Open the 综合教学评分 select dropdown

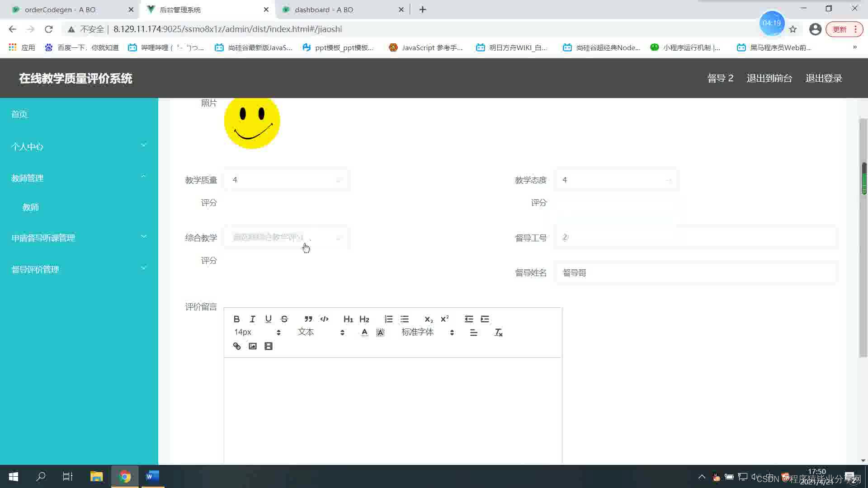pos(286,238)
